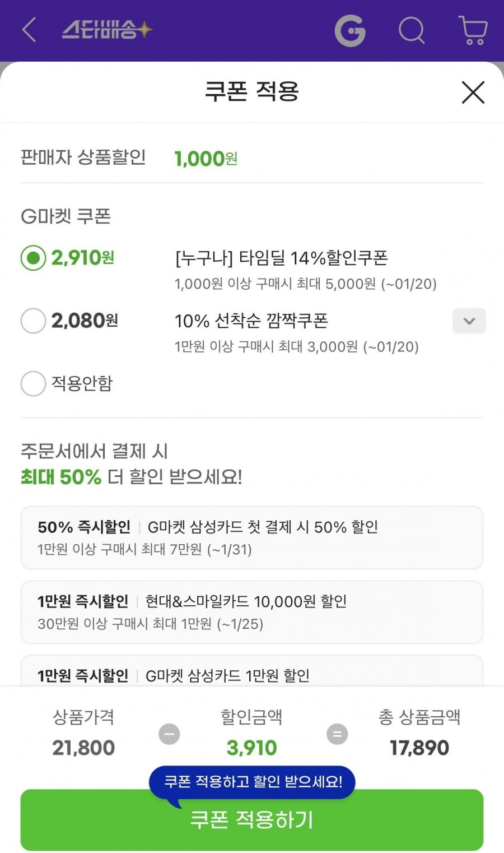Image resolution: width=504 pixels, height=853 pixels.
Task: Tap the 판매자 상품할인 1,000원 amount
Action: [206, 159]
